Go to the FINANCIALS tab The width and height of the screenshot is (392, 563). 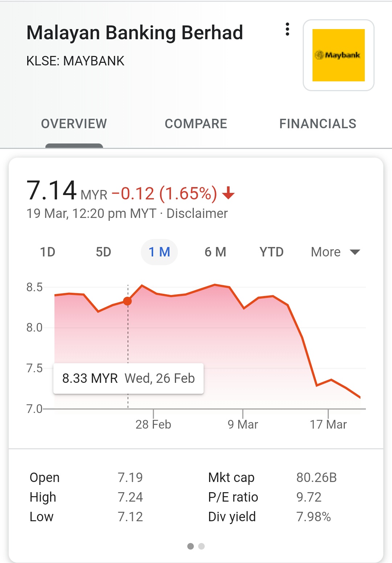coord(318,124)
